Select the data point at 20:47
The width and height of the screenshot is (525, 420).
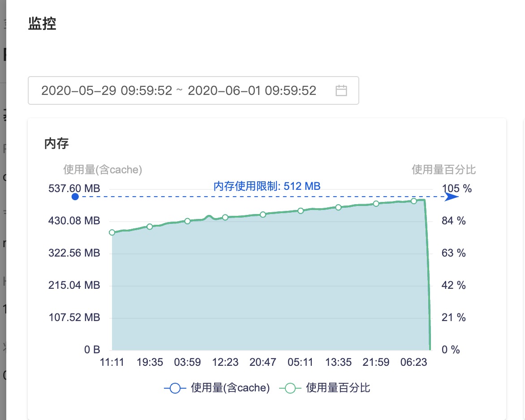[263, 214]
